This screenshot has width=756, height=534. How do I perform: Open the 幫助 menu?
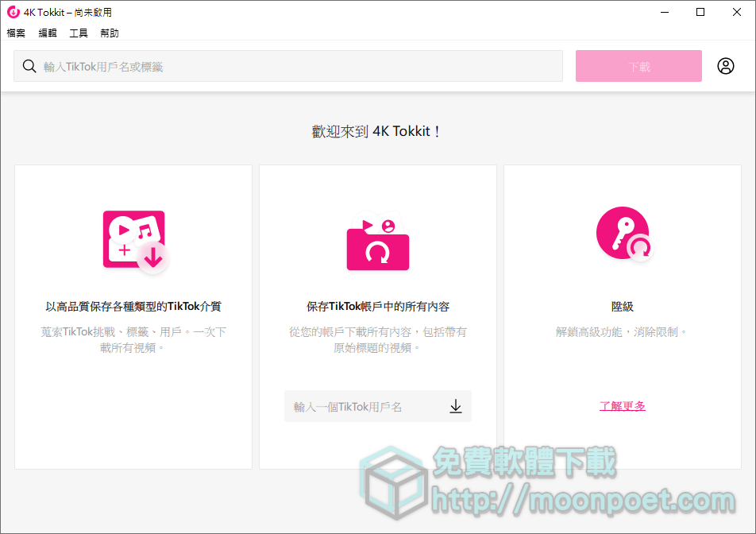(110, 33)
